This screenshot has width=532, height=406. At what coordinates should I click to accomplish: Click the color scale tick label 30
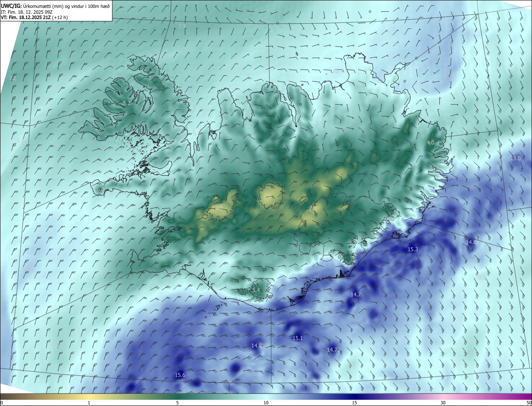click(443, 403)
